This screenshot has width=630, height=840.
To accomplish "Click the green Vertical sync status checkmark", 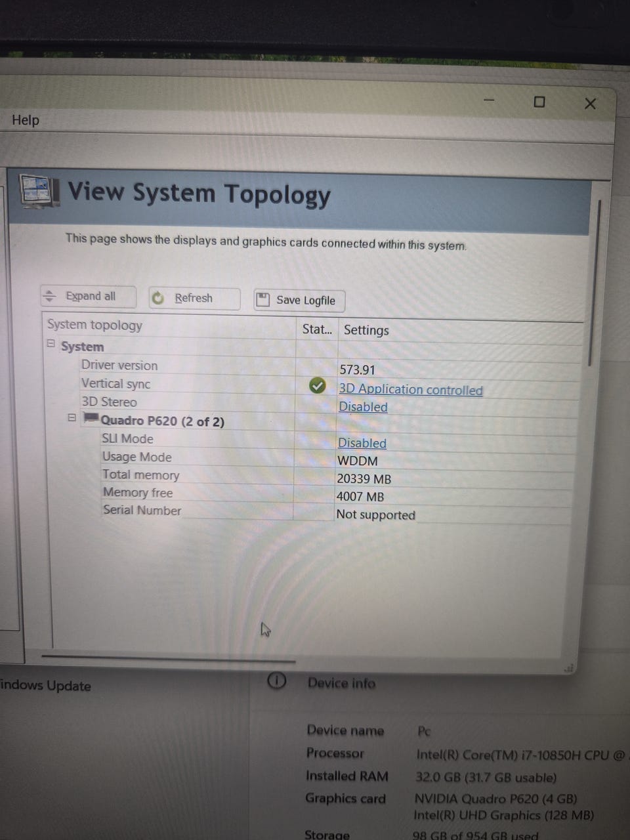I will coord(317,386).
